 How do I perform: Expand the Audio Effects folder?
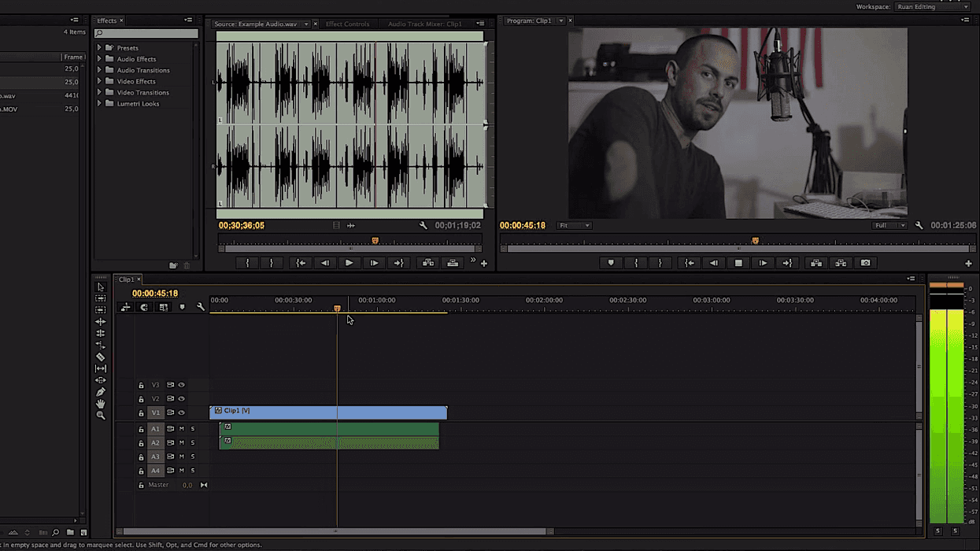click(99, 59)
